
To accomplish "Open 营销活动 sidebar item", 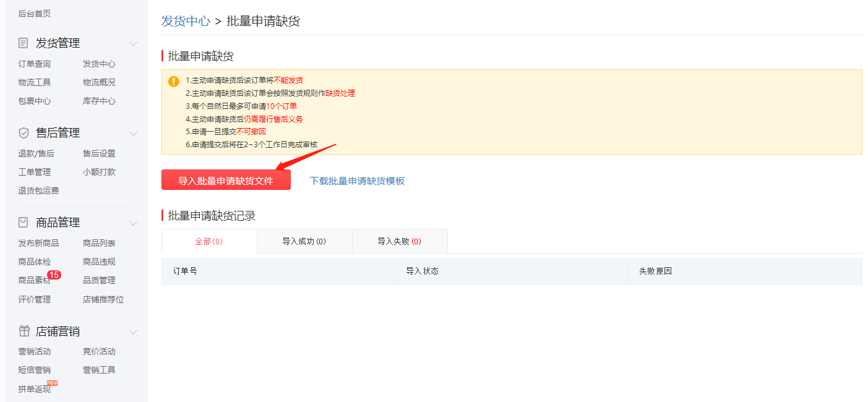I will coord(35,351).
